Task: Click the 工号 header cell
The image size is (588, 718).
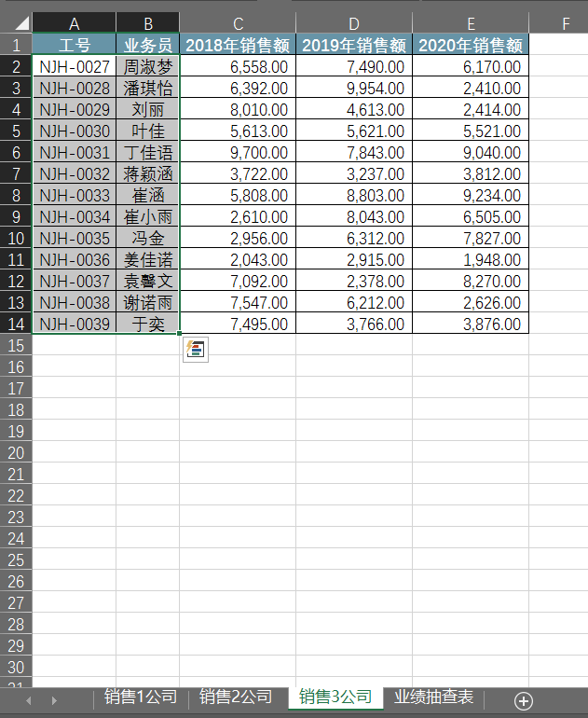Action: 75,45
